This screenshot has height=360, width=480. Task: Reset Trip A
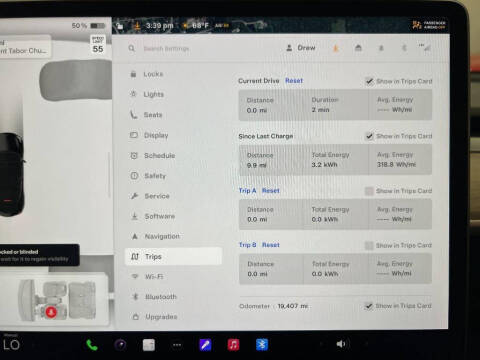(271, 191)
